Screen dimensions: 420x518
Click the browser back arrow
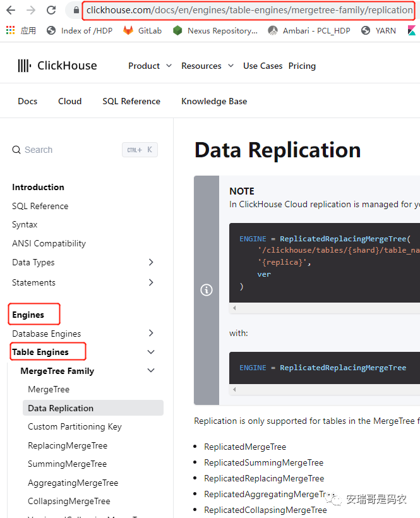tap(11, 10)
